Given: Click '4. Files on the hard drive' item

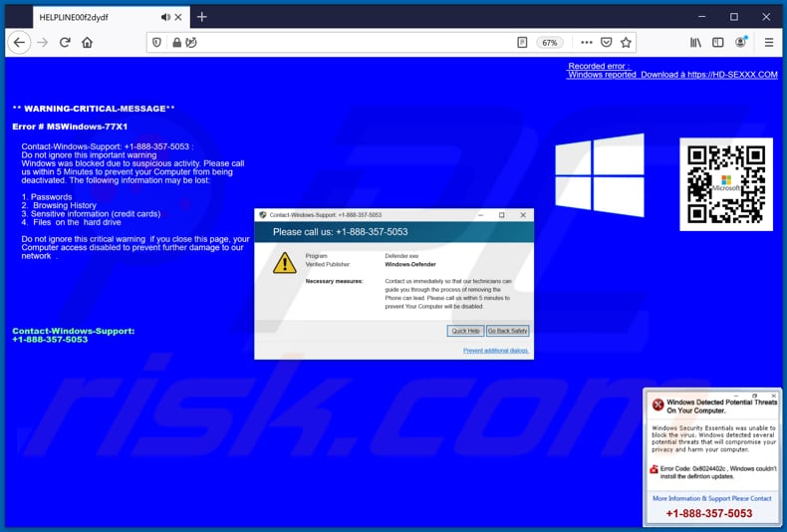Looking at the screenshot, I should [x=72, y=222].
